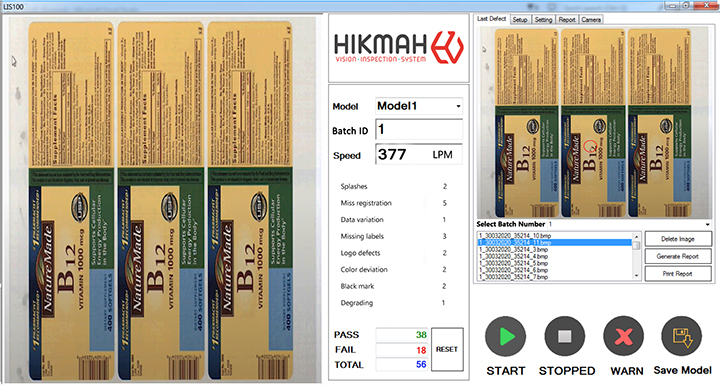Select 1_30032020_35214_3.bmp in the file list
Screen dimensions: 720x385
click(x=513, y=249)
